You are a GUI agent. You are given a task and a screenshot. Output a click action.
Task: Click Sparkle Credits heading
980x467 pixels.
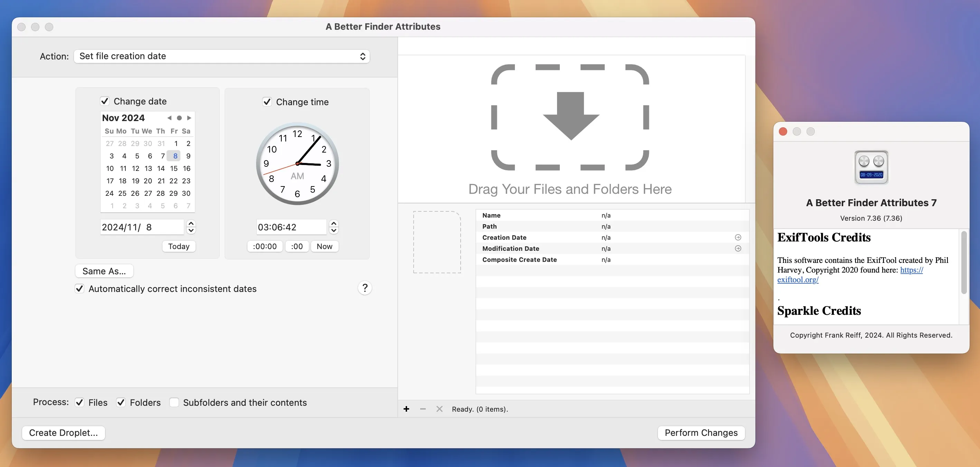819,310
